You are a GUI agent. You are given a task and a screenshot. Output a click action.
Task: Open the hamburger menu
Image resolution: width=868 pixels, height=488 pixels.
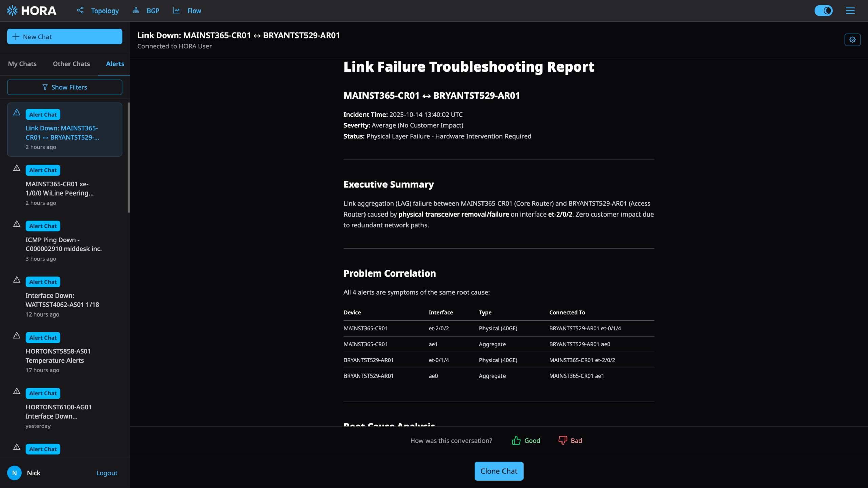click(x=850, y=11)
